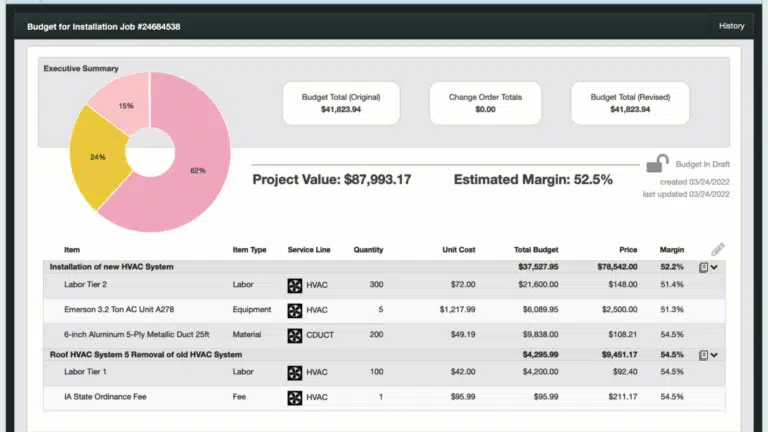Open notes icon for Installation of new HVAC System
The image size is (768, 432).
coord(703,267)
